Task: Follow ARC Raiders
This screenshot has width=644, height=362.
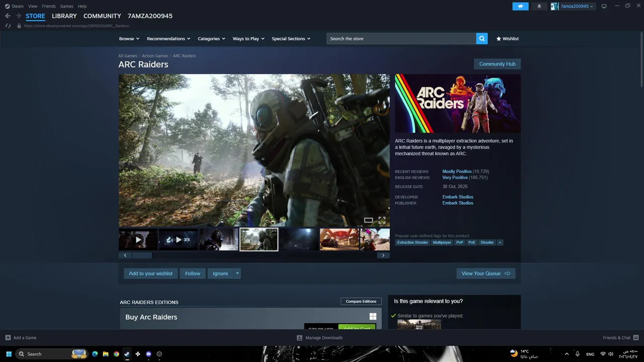Action: [193, 274]
